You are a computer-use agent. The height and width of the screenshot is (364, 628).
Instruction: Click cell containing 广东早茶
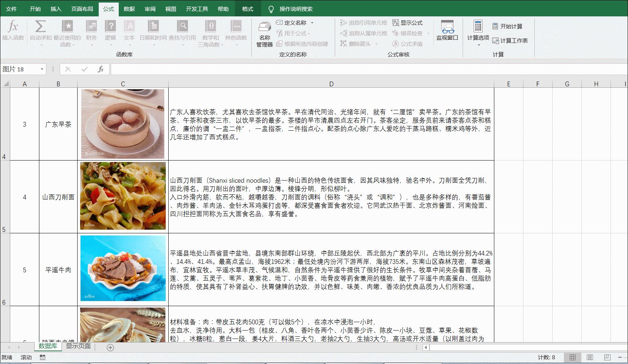click(58, 124)
